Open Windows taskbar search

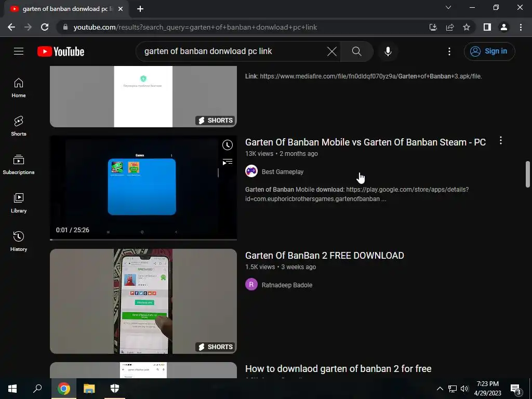click(x=37, y=389)
